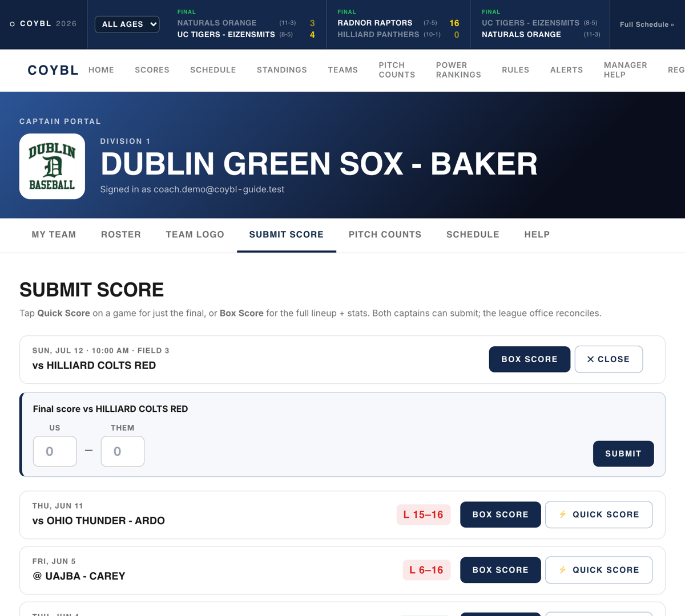Click the COYBL site logo
The width and height of the screenshot is (685, 616).
pyautogui.click(x=53, y=70)
